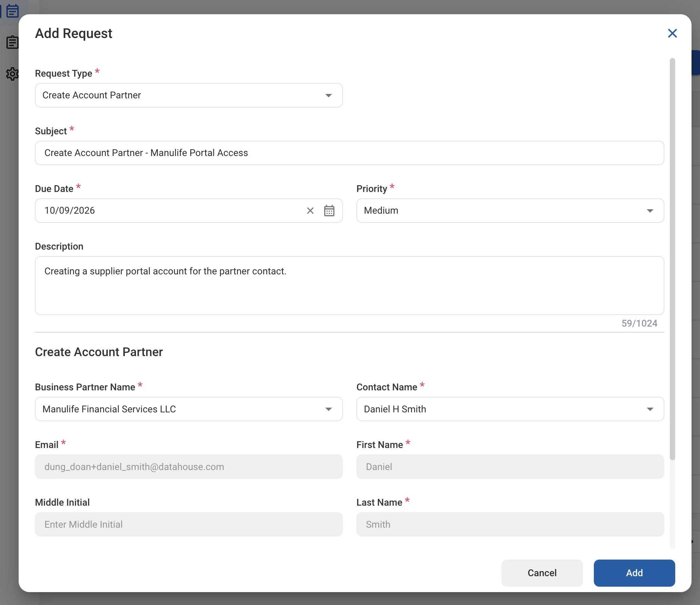Open the calendar picker for Due Date
This screenshot has width=700, height=605.
click(x=329, y=211)
